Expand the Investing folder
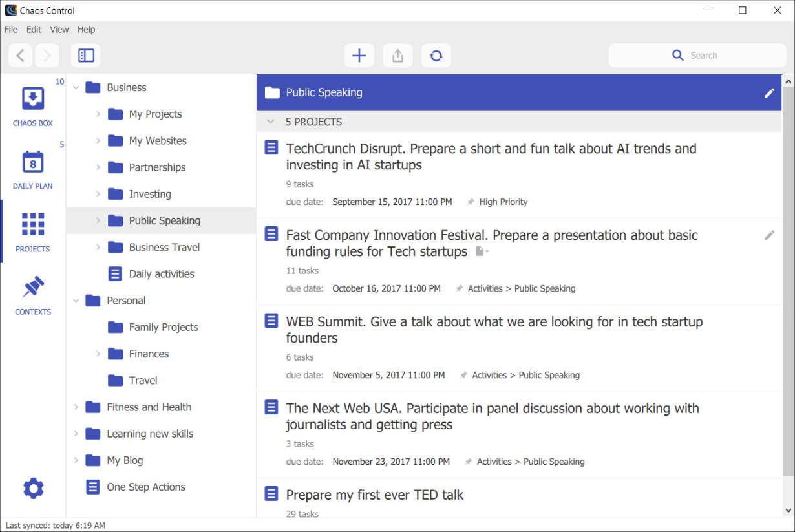795x532 pixels. coord(98,194)
